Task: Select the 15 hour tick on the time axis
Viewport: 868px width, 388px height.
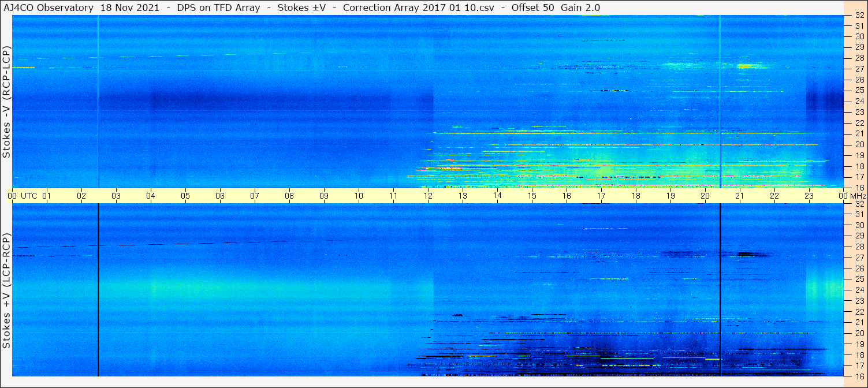Action: 532,196
